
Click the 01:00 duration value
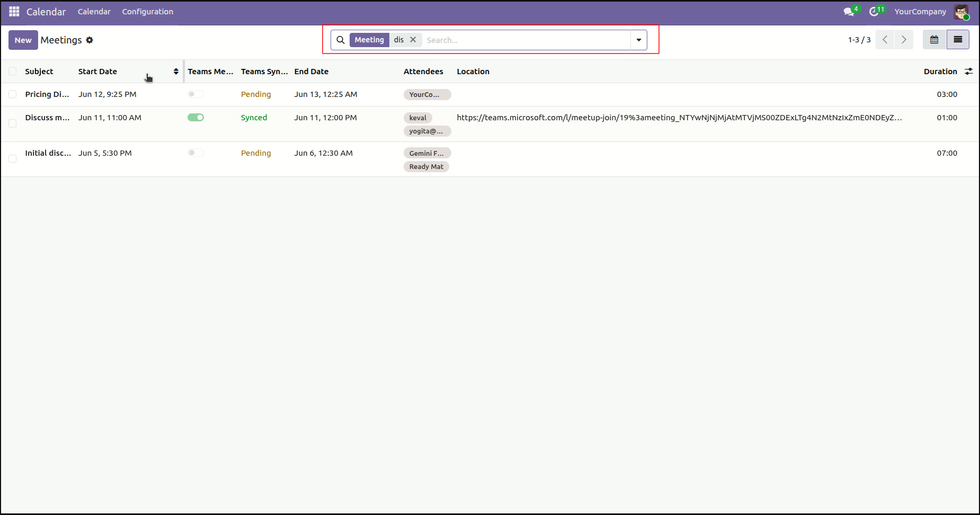point(947,118)
